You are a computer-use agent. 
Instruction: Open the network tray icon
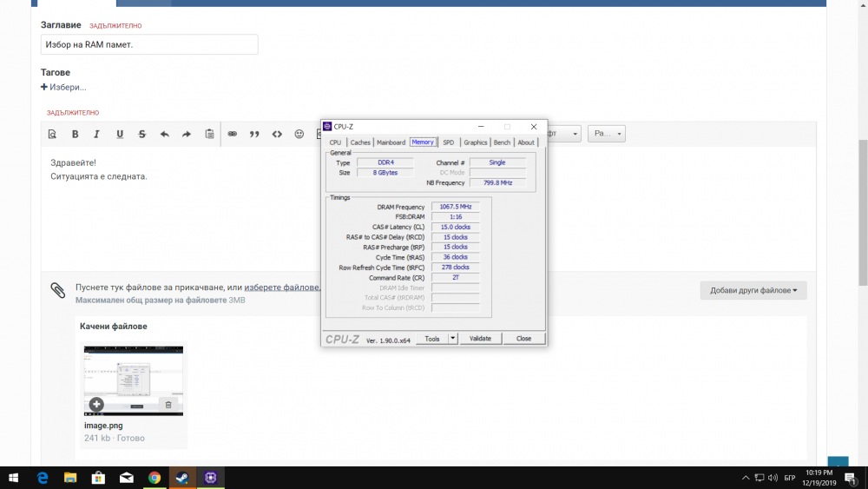click(759, 478)
